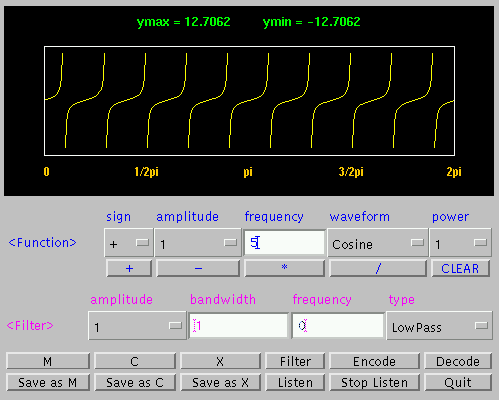
Task: Apply the Filter button
Action: (x=295, y=361)
